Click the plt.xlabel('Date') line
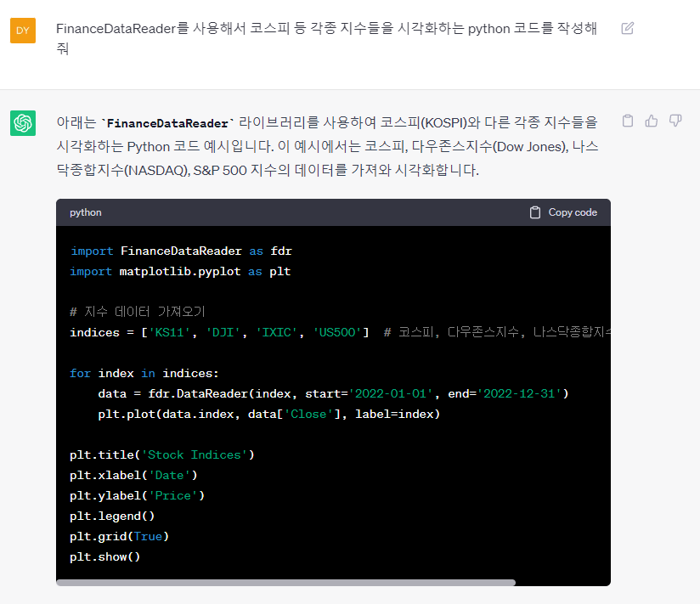The height and width of the screenshot is (604, 700). click(133, 476)
